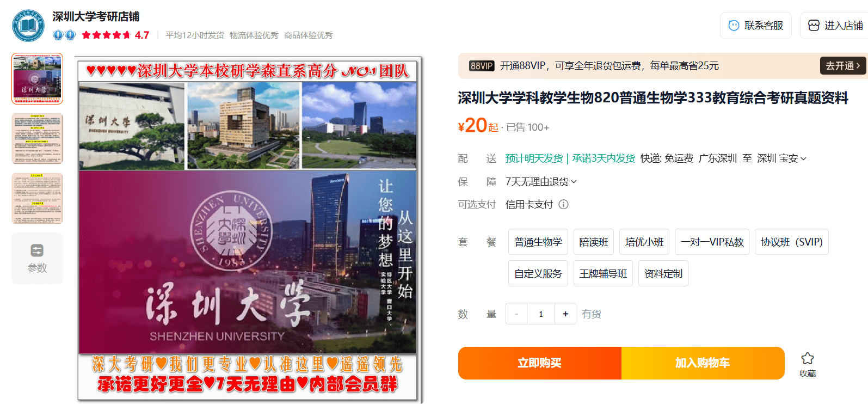
Task: Expand the 7天无理由退货 guarantee details
Action: click(x=541, y=181)
